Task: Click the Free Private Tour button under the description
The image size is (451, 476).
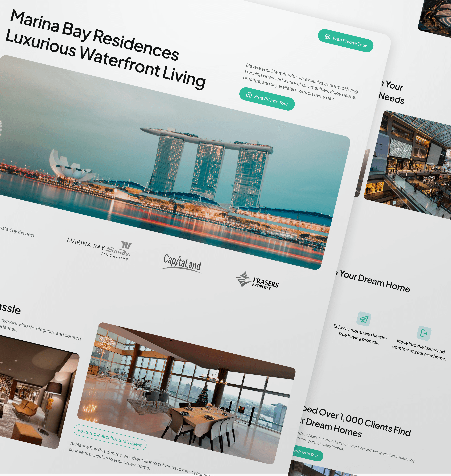Action: [x=267, y=99]
